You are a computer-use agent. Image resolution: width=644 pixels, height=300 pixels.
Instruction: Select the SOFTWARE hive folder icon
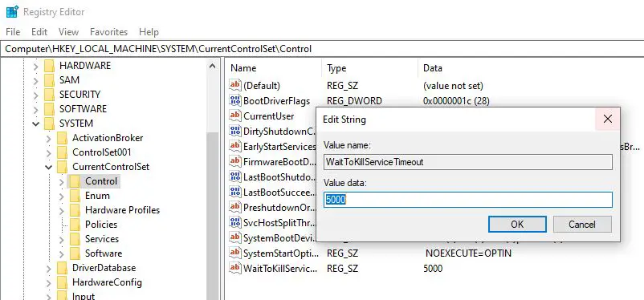point(49,109)
